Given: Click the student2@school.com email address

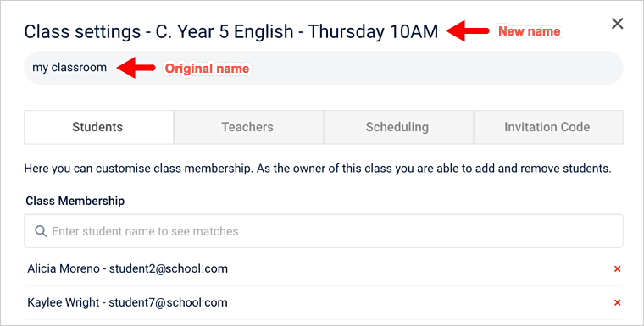Looking at the screenshot, I should point(169,269).
